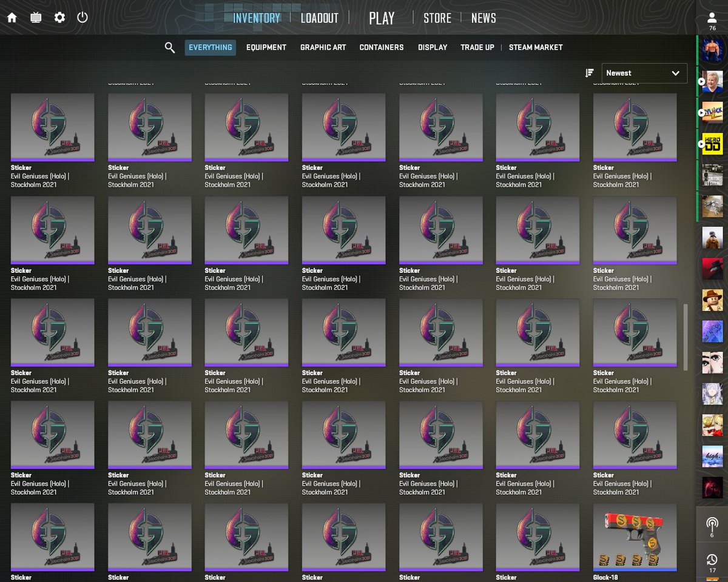Expand the Newest sort dropdown
The width and height of the screenshot is (728, 582).
[644, 73]
